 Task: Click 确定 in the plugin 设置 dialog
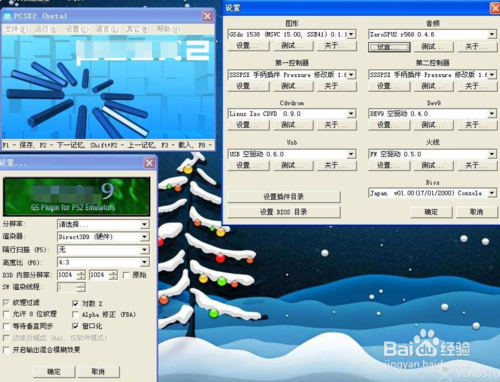coord(431,212)
